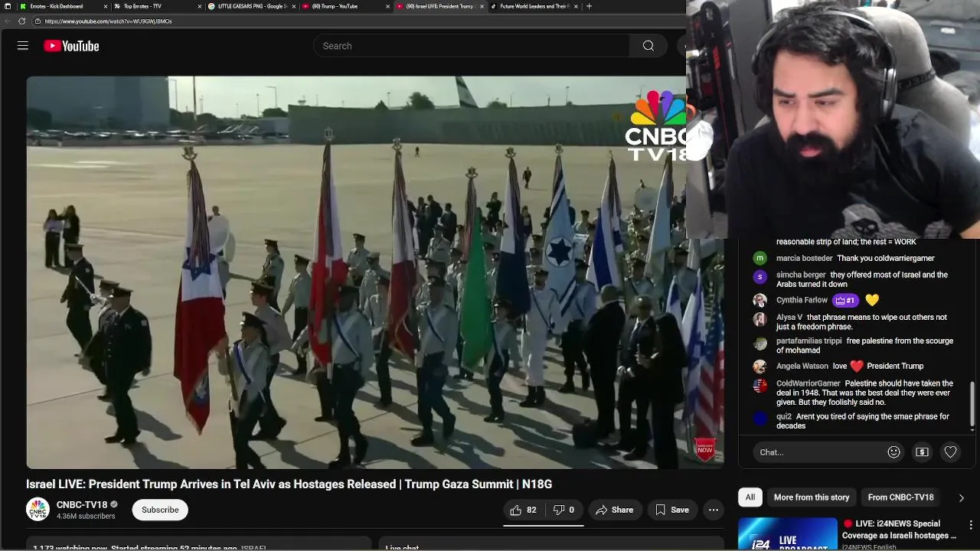Screen dimensions: 980x551
Task: Click the search magnifier button
Action: [x=648, y=46]
